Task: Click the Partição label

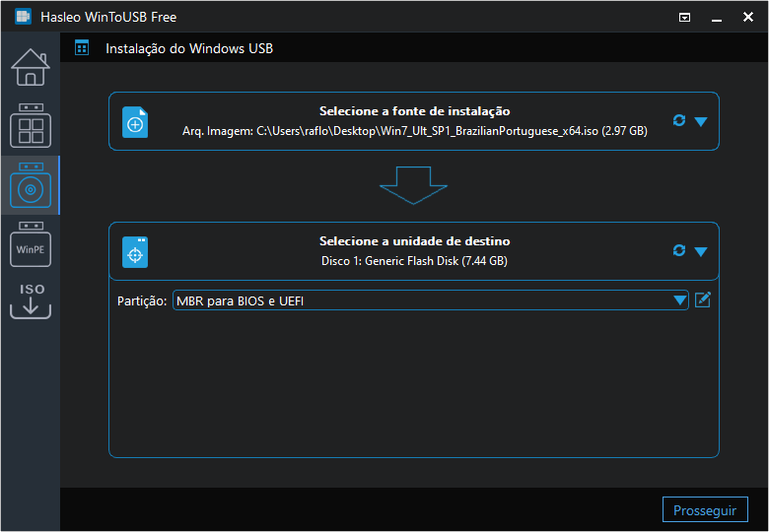Action: point(142,300)
